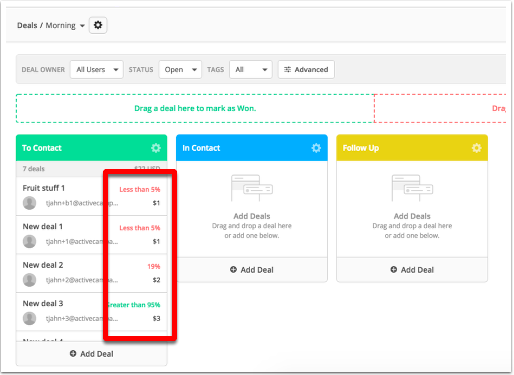Click Less than 5% on New deal 1
This screenshot has height=375, width=514.
pyautogui.click(x=140, y=228)
